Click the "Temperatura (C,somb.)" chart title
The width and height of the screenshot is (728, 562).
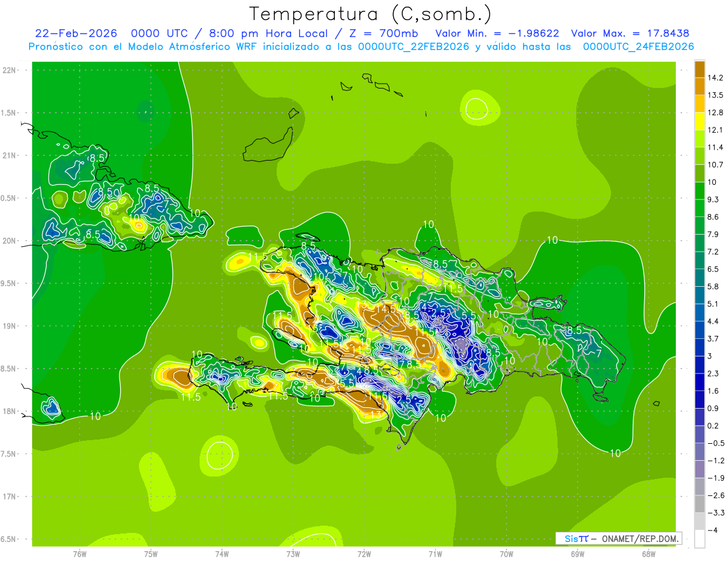point(371,14)
